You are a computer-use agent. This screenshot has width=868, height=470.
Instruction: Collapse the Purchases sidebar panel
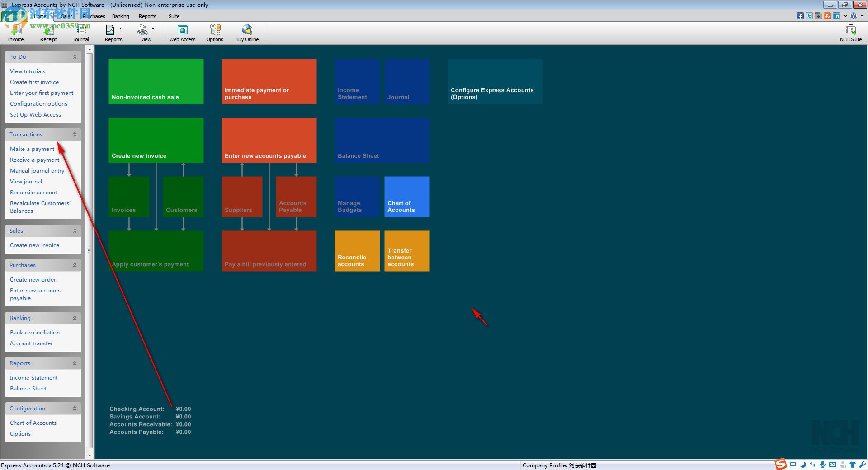pos(75,265)
